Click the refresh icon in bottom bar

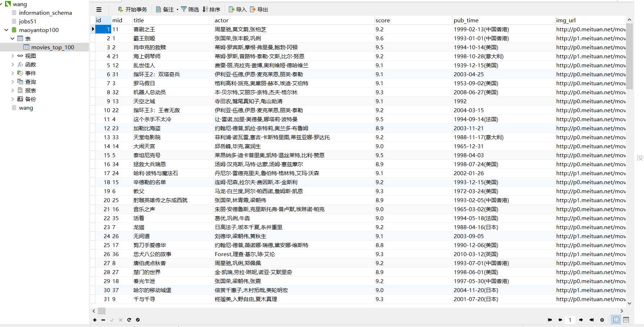coord(129,320)
